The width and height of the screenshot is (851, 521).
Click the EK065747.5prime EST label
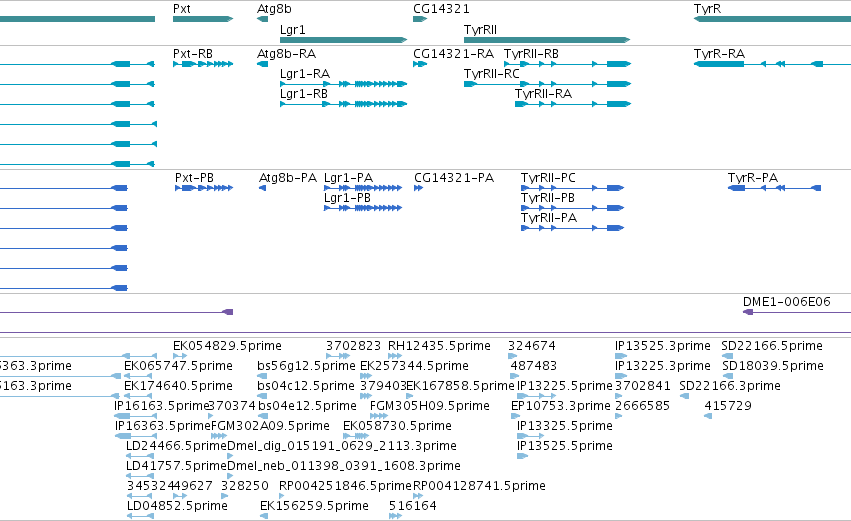tap(179, 366)
